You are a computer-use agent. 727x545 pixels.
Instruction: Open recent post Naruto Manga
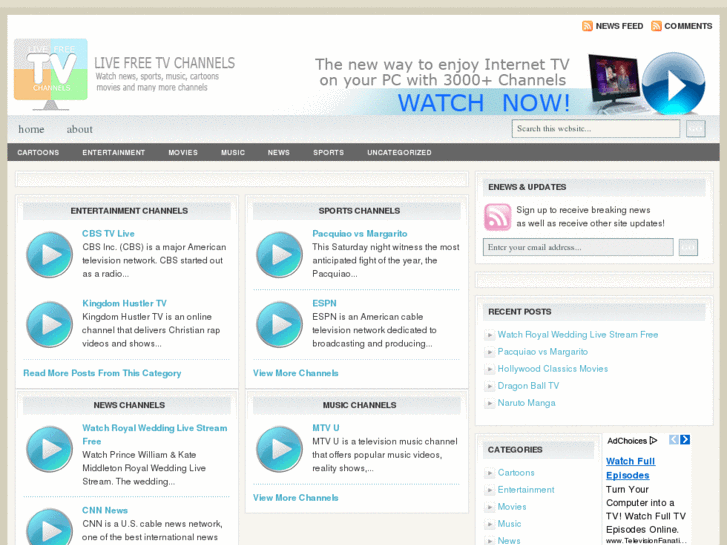[x=526, y=404]
